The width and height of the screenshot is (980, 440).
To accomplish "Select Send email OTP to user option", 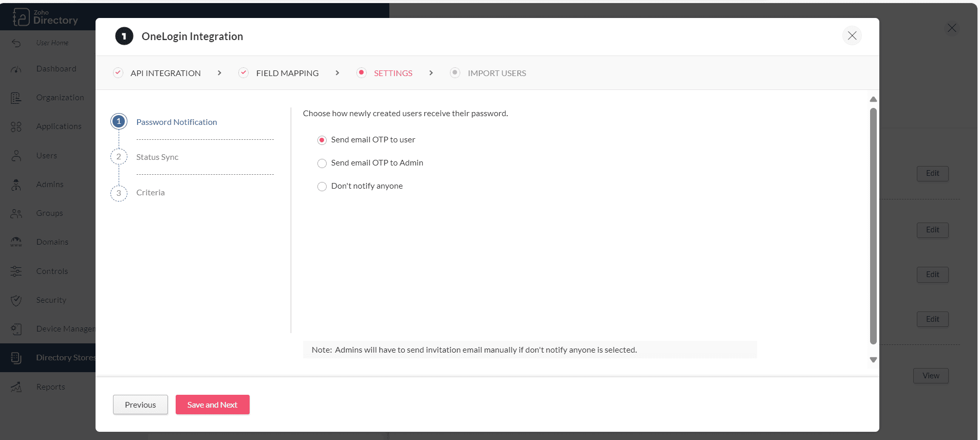I will click(322, 140).
